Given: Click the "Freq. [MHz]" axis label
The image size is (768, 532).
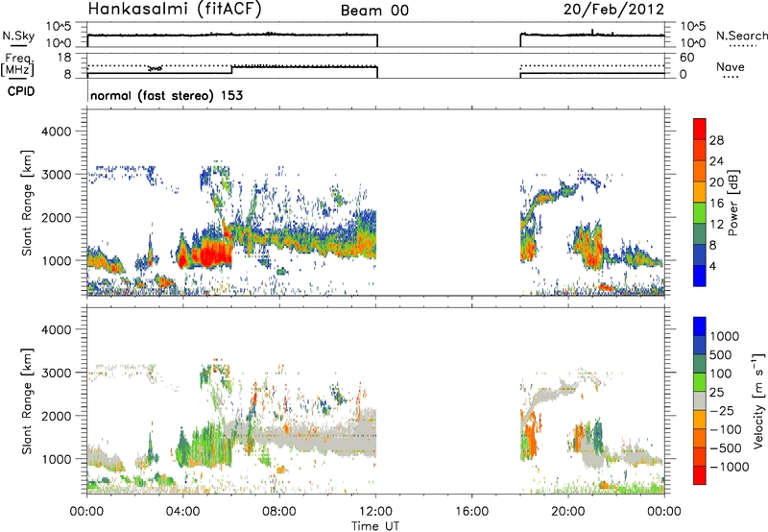Looking at the screenshot, I should pos(18,65).
